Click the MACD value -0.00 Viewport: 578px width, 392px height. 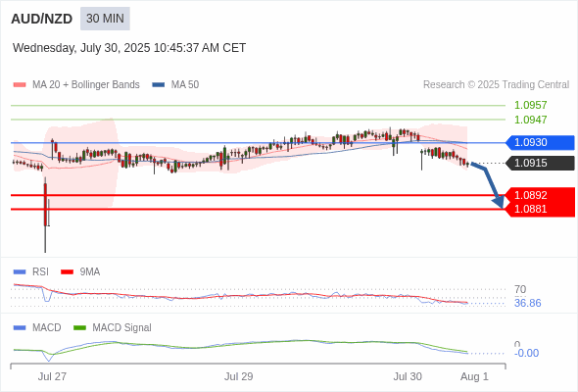coord(526,353)
